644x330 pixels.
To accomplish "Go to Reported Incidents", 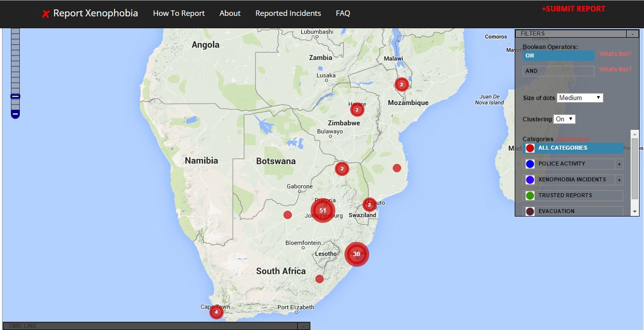I will (288, 13).
